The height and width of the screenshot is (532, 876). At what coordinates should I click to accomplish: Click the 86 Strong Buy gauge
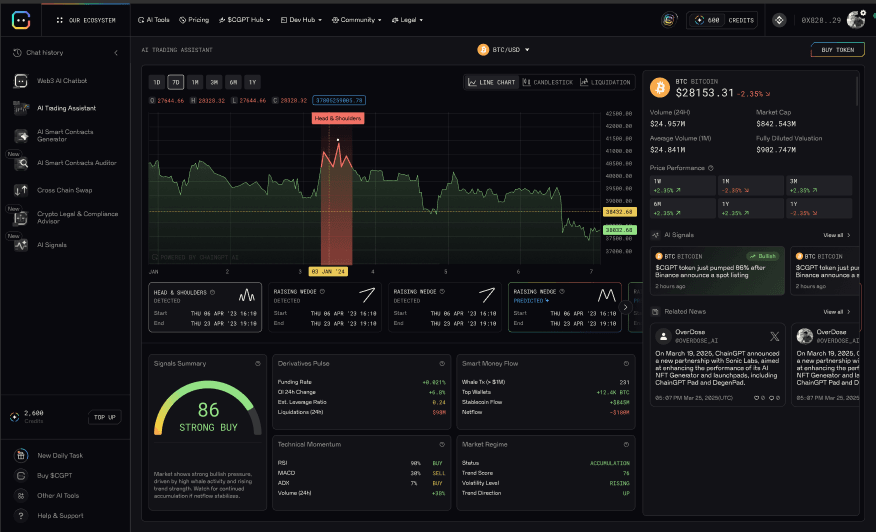tap(208, 409)
